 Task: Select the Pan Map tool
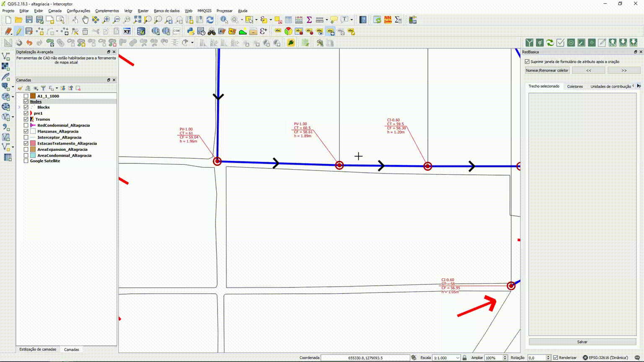[x=85, y=20]
